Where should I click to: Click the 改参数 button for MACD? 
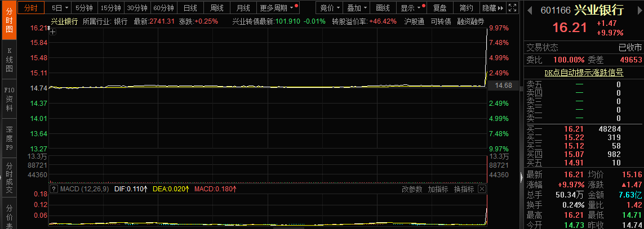click(412, 189)
